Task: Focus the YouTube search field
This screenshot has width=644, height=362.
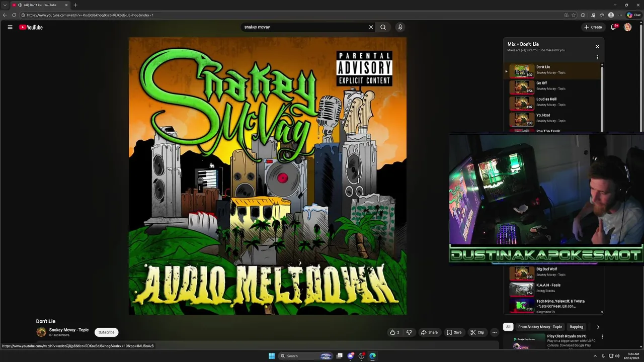Action: coord(304,27)
